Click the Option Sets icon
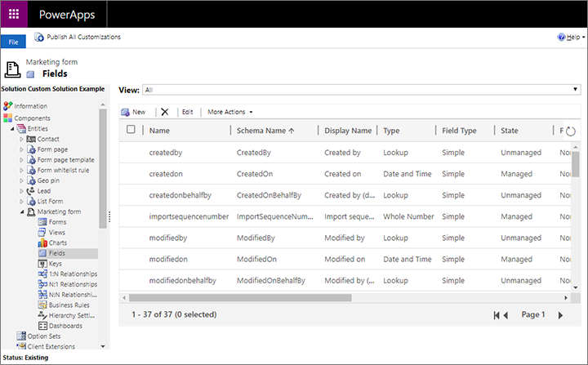588x365 pixels. [x=21, y=336]
